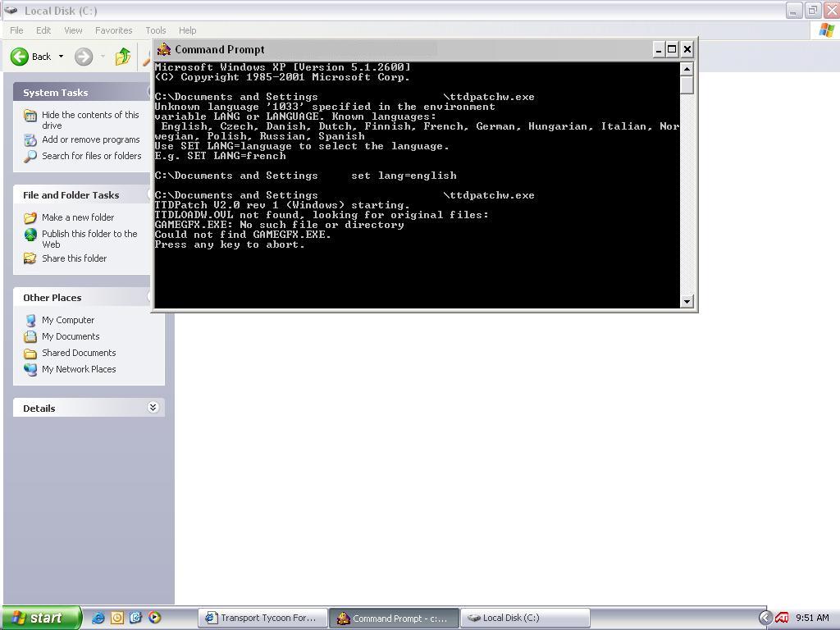Click the ATI tray icon

[x=782, y=619]
